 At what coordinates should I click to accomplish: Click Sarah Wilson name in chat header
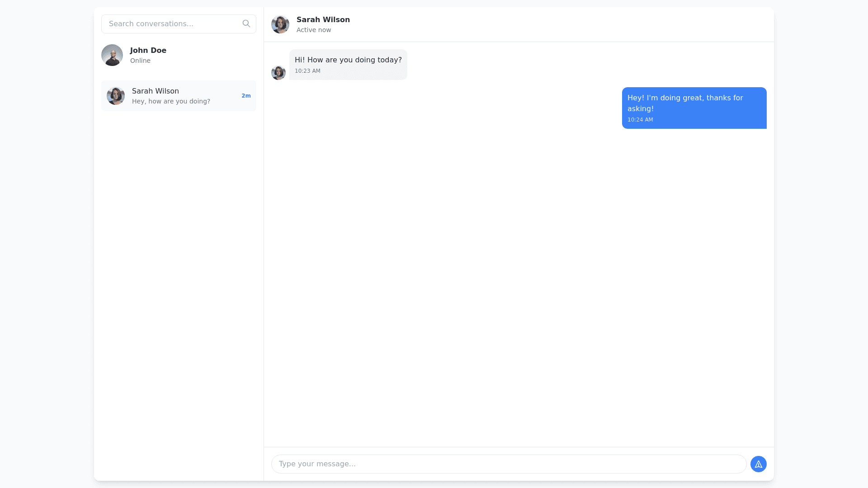(323, 20)
